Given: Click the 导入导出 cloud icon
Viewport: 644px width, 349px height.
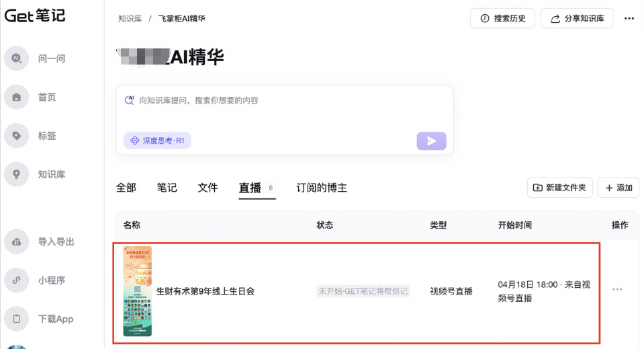Looking at the screenshot, I should click(16, 241).
